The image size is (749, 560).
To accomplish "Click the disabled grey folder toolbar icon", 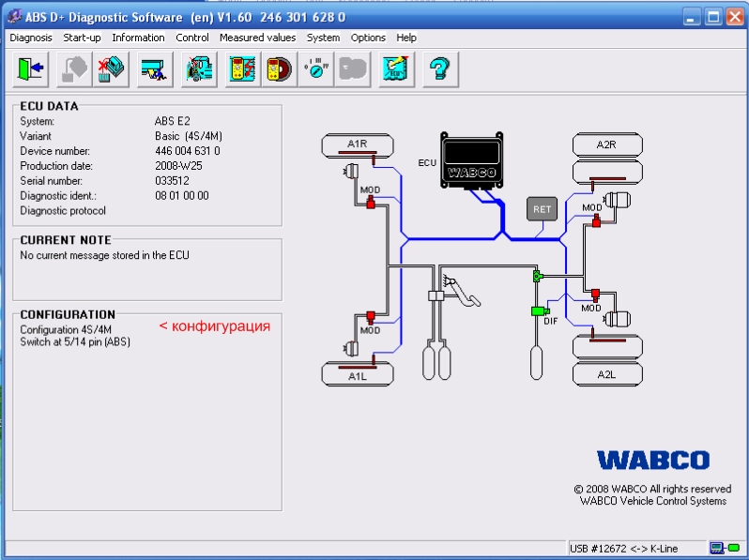I will (353, 69).
